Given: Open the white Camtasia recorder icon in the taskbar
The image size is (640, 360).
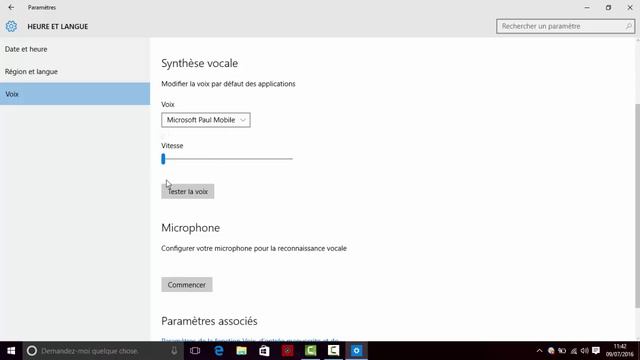Looking at the screenshot, I should [333, 351].
